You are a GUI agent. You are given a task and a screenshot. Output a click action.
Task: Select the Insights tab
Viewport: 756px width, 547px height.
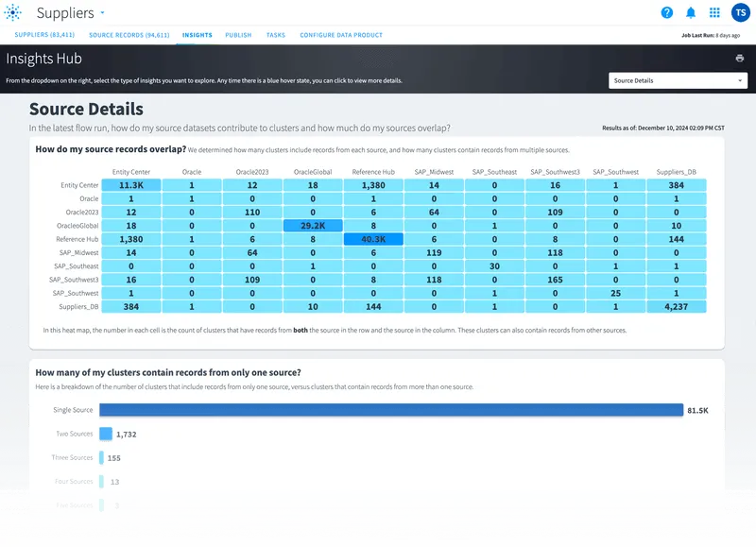click(198, 35)
